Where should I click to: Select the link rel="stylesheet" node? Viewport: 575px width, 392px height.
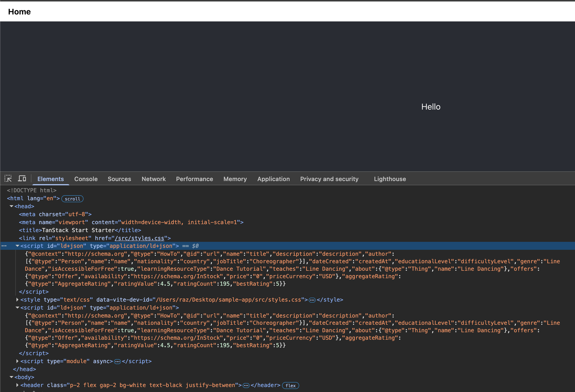click(95, 238)
